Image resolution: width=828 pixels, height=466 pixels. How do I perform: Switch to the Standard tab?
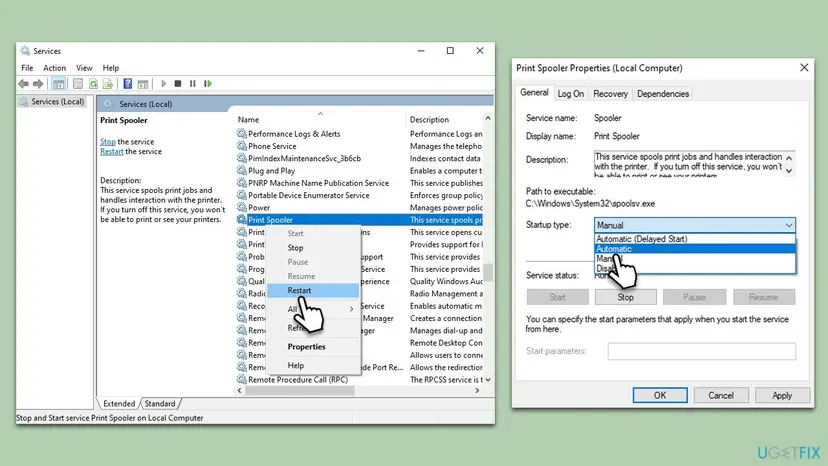coord(159,404)
